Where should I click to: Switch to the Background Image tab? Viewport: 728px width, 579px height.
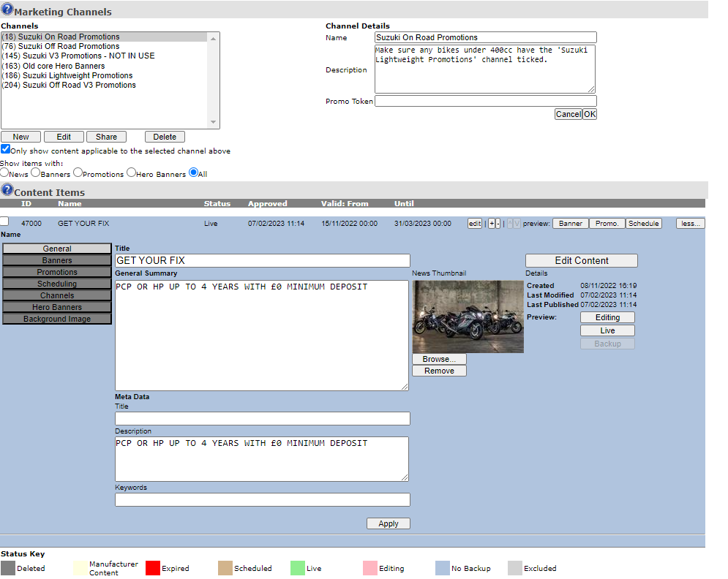point(57,319)
